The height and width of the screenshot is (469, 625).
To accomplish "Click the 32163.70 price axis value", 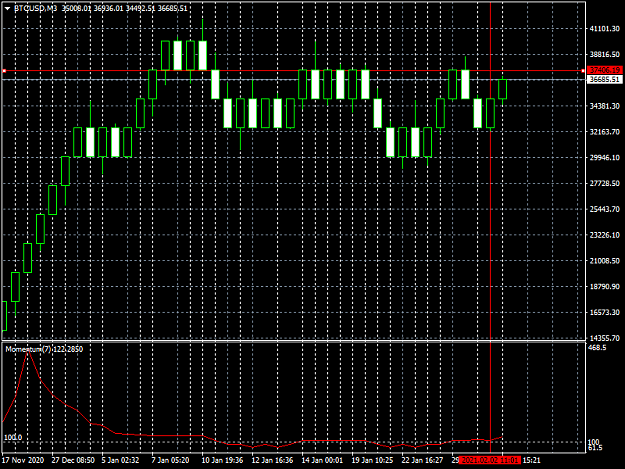I will click(605, 132).
